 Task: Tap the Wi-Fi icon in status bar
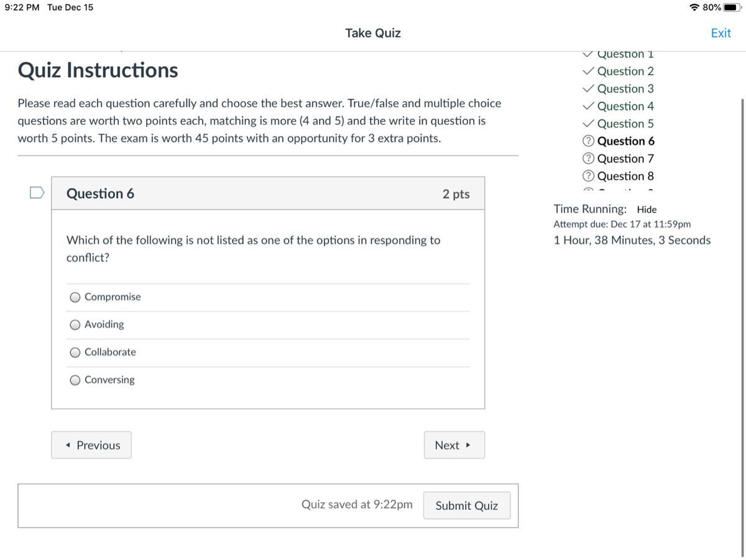[694, 7]
